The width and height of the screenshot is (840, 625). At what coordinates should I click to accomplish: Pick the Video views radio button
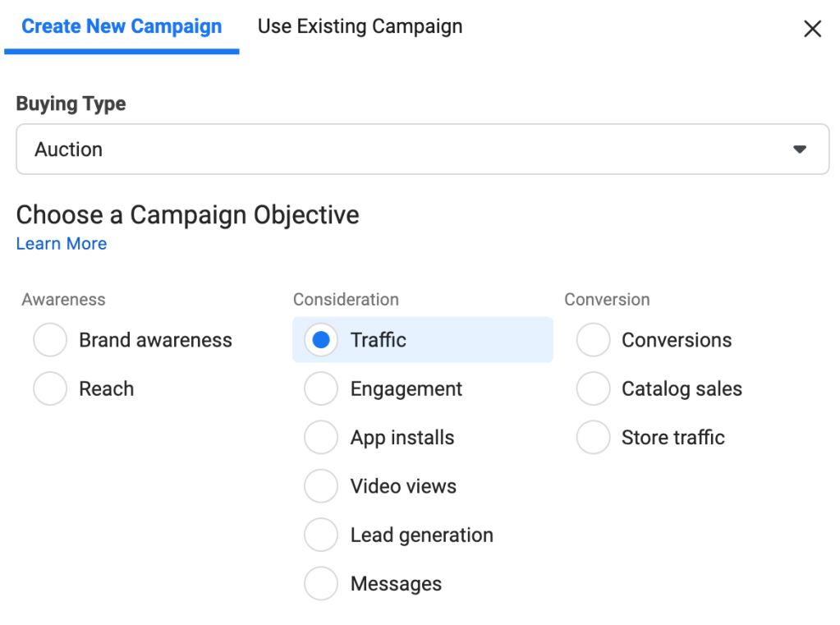(x=321, y=486)
